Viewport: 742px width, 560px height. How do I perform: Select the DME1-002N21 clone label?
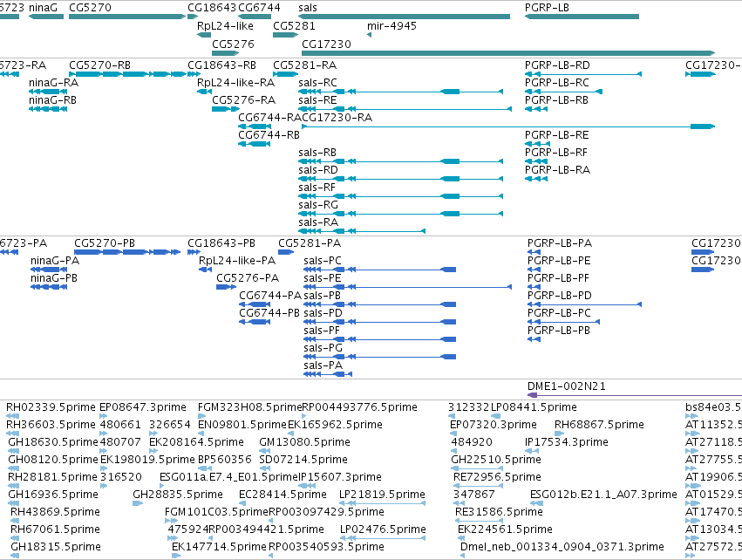(x=567, y=386)
